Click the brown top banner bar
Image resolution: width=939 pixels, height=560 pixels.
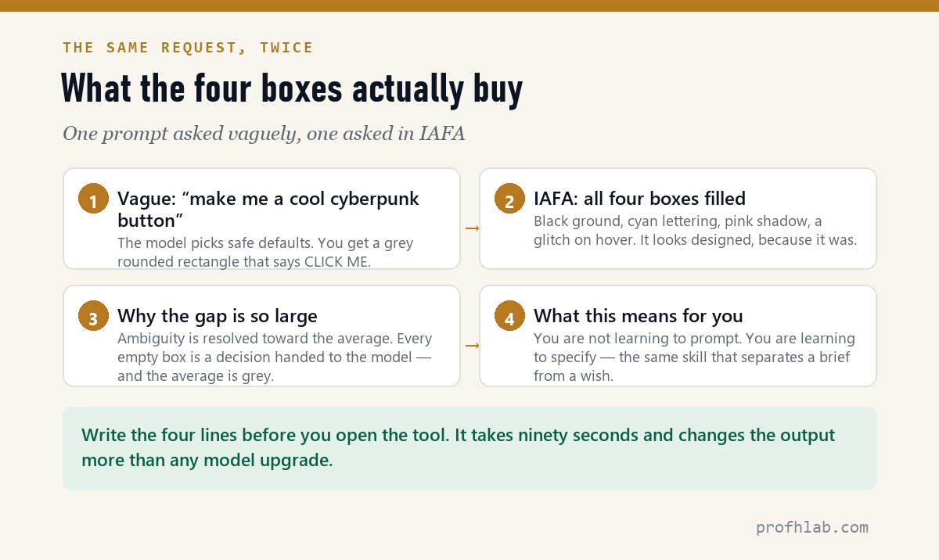pyautogui.click(x=469, y=5)
